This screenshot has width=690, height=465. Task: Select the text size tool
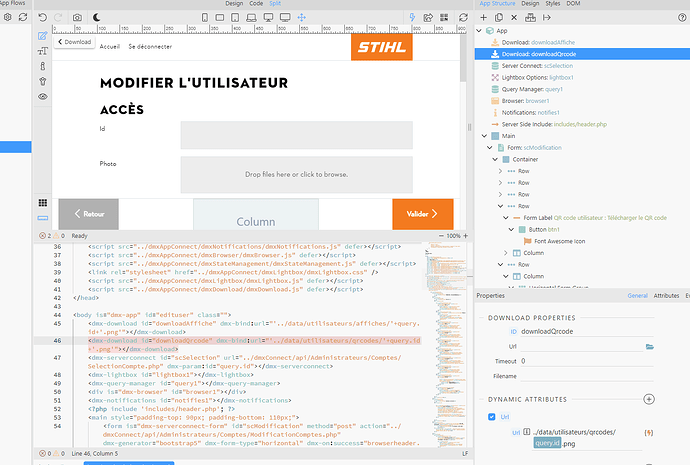click(43, 51)
